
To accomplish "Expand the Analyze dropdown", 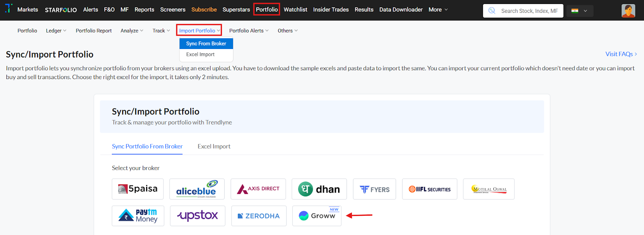I will point(132,31).
